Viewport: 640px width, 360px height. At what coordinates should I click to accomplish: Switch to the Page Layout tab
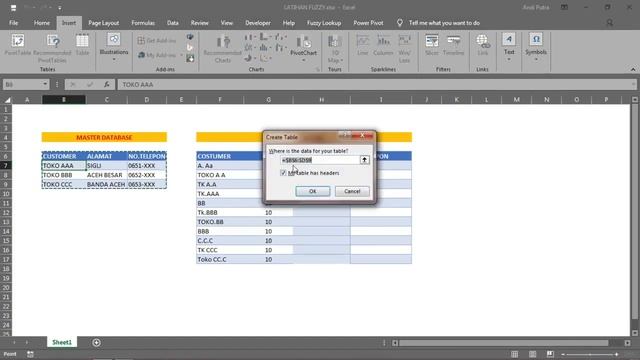point(104,23)
